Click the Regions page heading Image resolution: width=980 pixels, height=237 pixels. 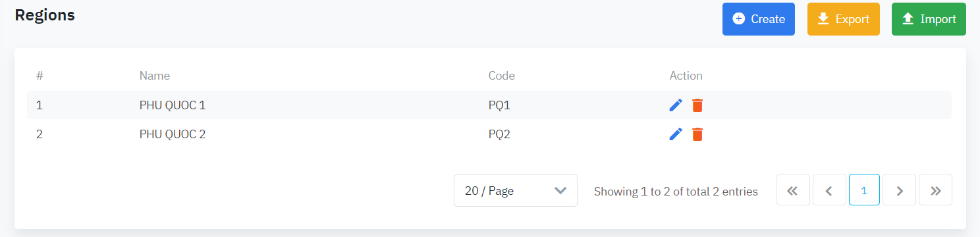(45, 14)
